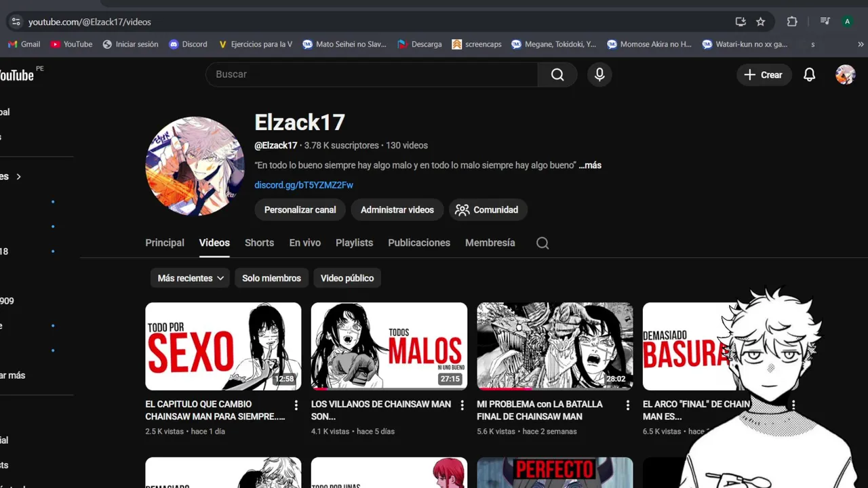Select the Videos tab
The width and height of the screenshot is (868, 488).
pos(214,243)
